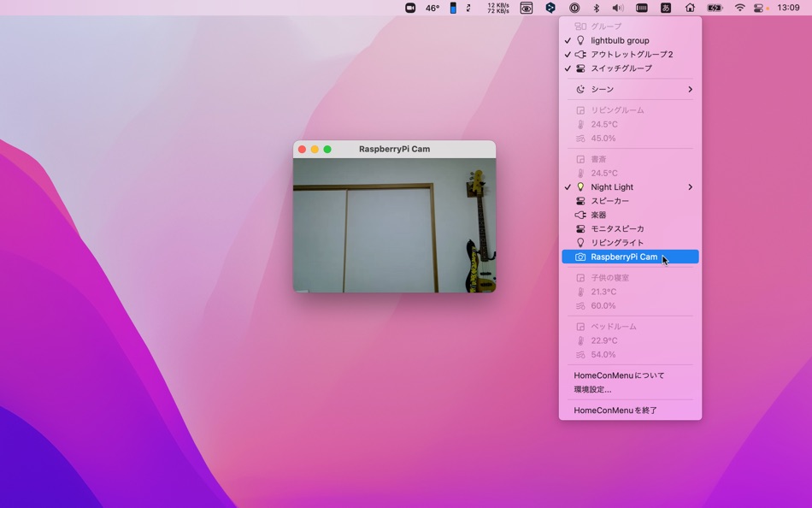This screenshot has width=812, height=508.
Task: Toggle the Night Light item
Action: click(630, 187)
